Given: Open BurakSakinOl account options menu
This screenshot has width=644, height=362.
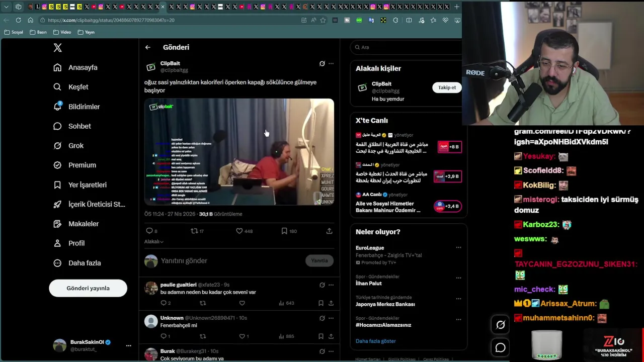Looking at the screenshot, I should (x=128, y=345).
